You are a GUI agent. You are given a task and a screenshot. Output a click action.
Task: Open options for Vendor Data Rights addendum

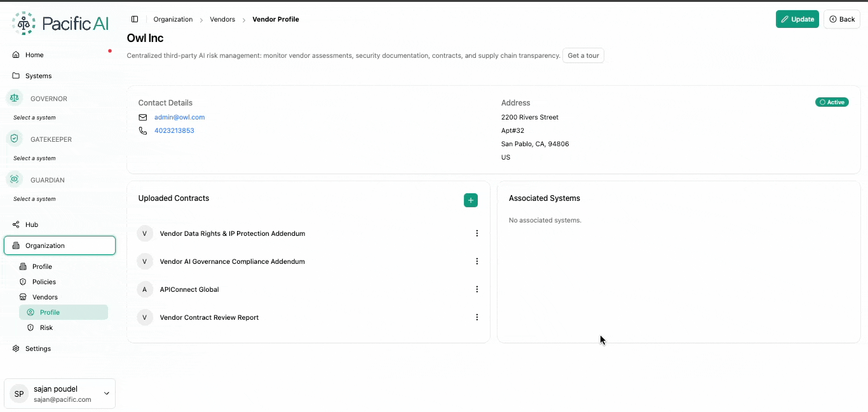point(477,233)
